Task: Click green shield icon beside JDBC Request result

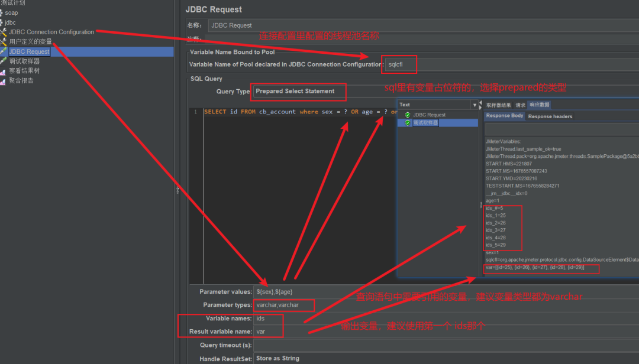Action: pos(406,113)
